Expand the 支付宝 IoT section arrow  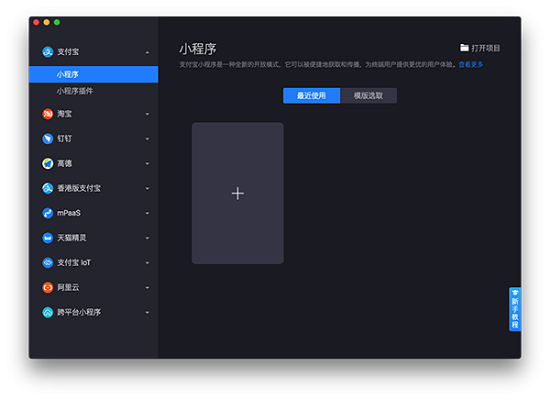coord(147,263)
